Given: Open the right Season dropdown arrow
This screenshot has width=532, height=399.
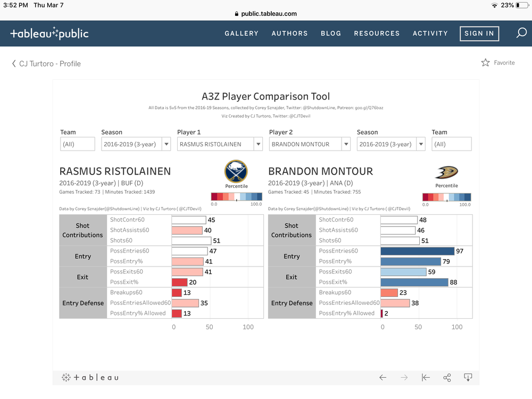Looking at the screenshot, I should [x=421, y=144].
